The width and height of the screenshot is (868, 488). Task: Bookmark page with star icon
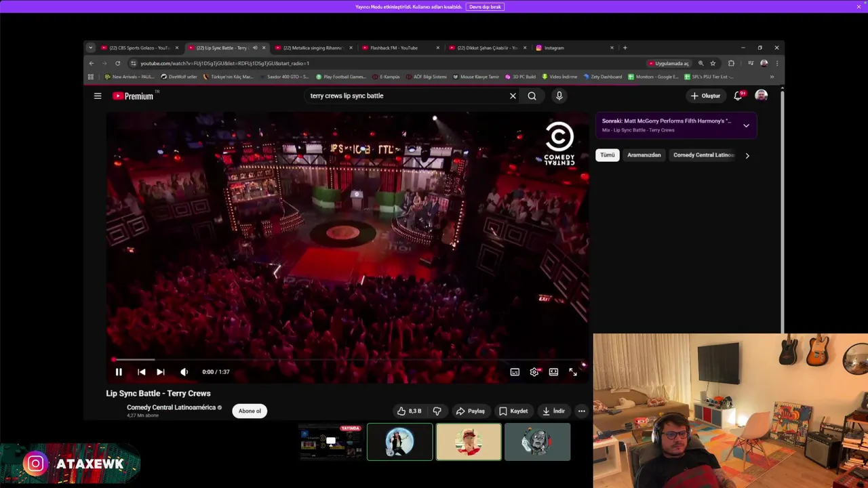[713, 63]
